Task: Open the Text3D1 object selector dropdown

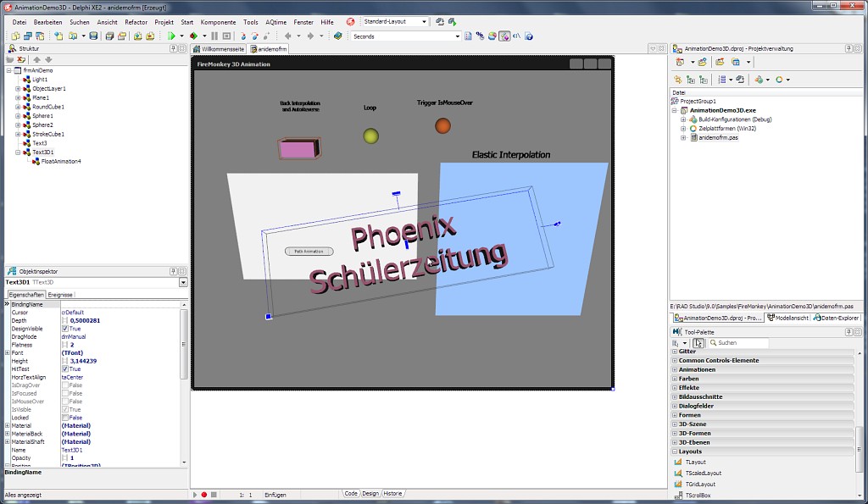Action: [183, 283]
